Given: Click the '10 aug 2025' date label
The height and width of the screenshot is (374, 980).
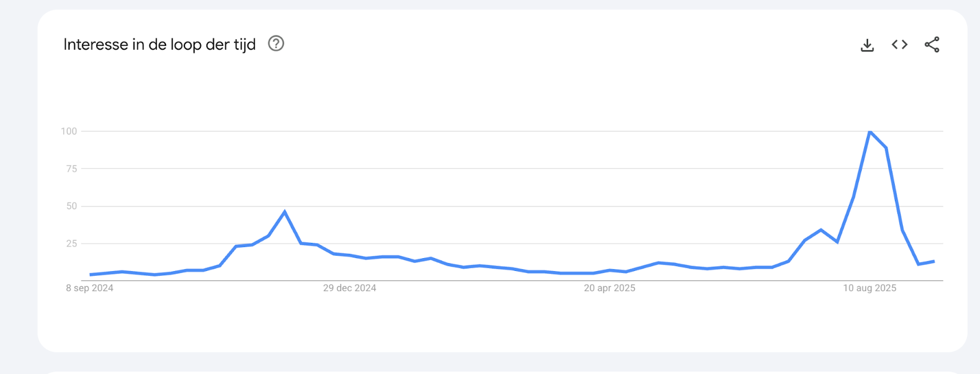Looking at the screenshot, I should pos(870,288).
